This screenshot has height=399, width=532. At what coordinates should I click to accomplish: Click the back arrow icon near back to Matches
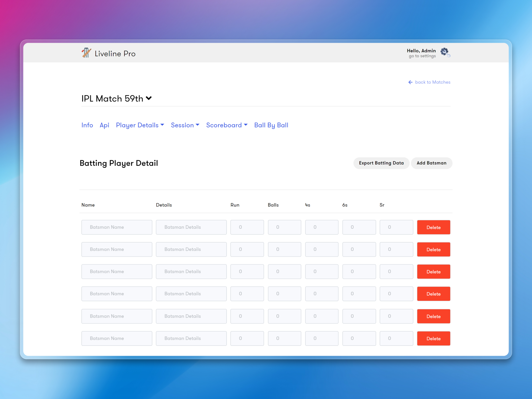(411, 82)
